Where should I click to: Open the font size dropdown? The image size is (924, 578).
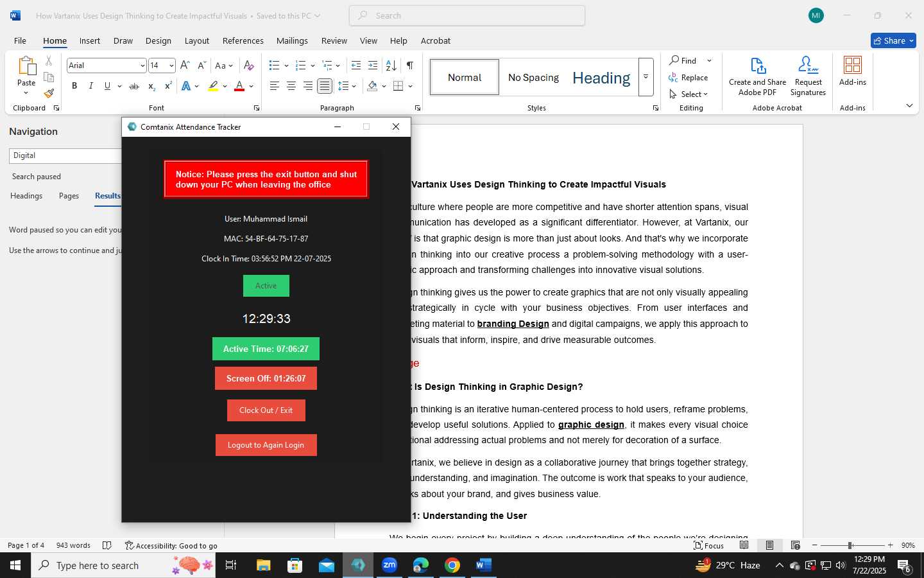click(x=171, y=66)
